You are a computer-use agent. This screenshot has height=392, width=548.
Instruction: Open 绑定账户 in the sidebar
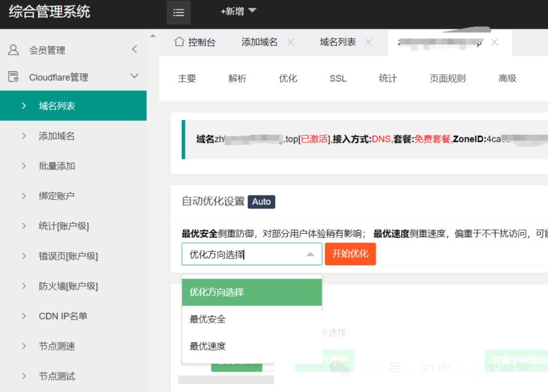click(74, 196)
